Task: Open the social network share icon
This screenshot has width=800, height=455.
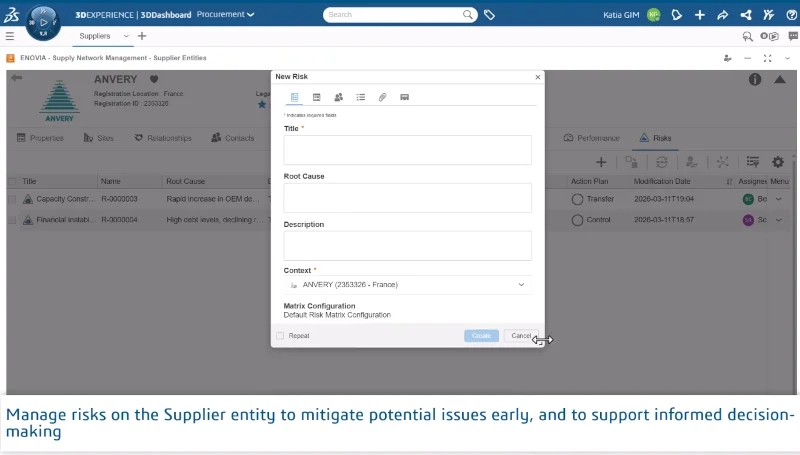Action: point(746,15)
